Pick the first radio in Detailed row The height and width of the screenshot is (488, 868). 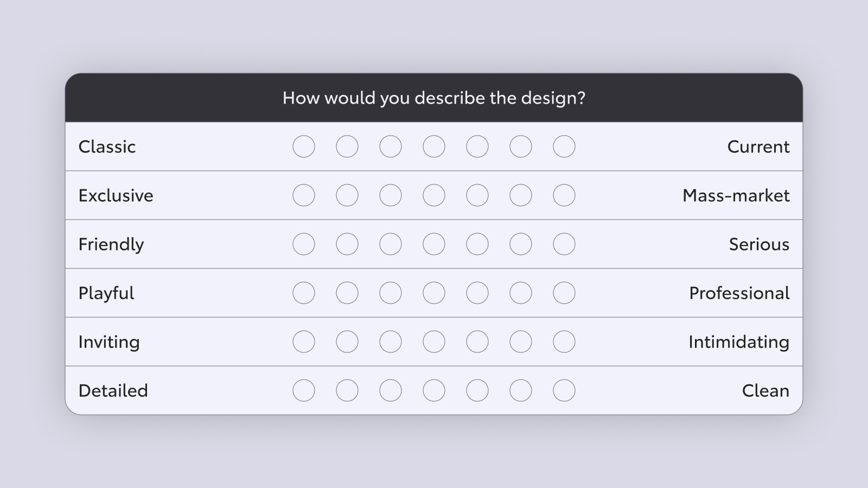pyautogui.click(x=304, y=390)
